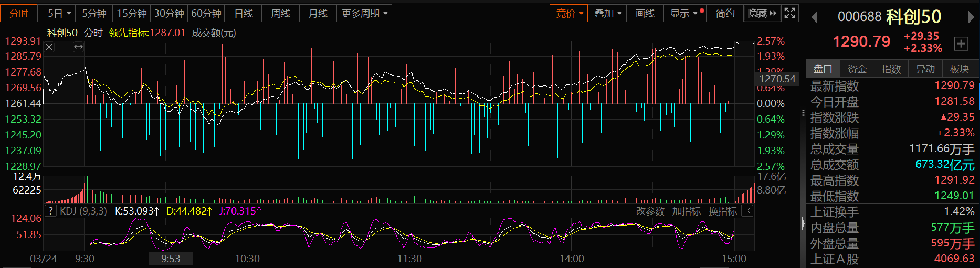Open the 显示 display dropdown
Viewport: 980px width, 268px height.
tap(684, 13)
